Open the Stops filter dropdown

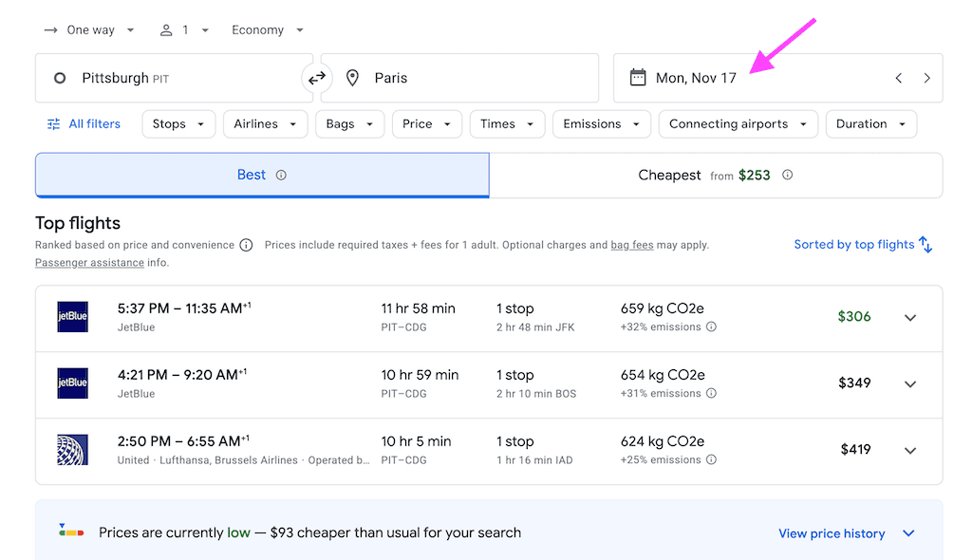178,123
